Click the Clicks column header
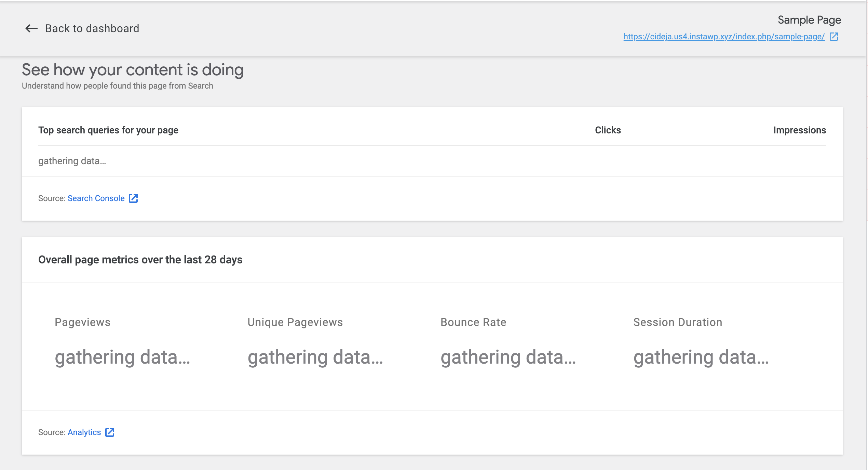Viewport: 868px width, 470px height. tap(608, 130)
